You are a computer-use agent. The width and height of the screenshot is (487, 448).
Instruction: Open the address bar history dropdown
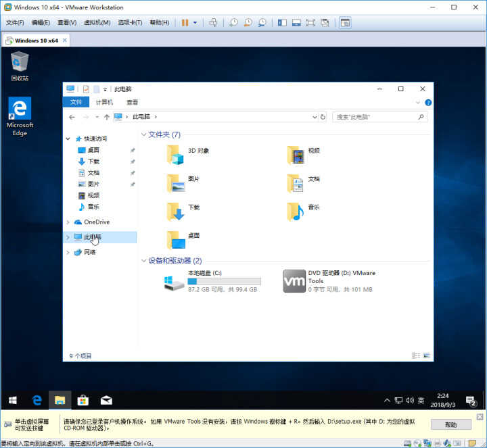point(315,117)
